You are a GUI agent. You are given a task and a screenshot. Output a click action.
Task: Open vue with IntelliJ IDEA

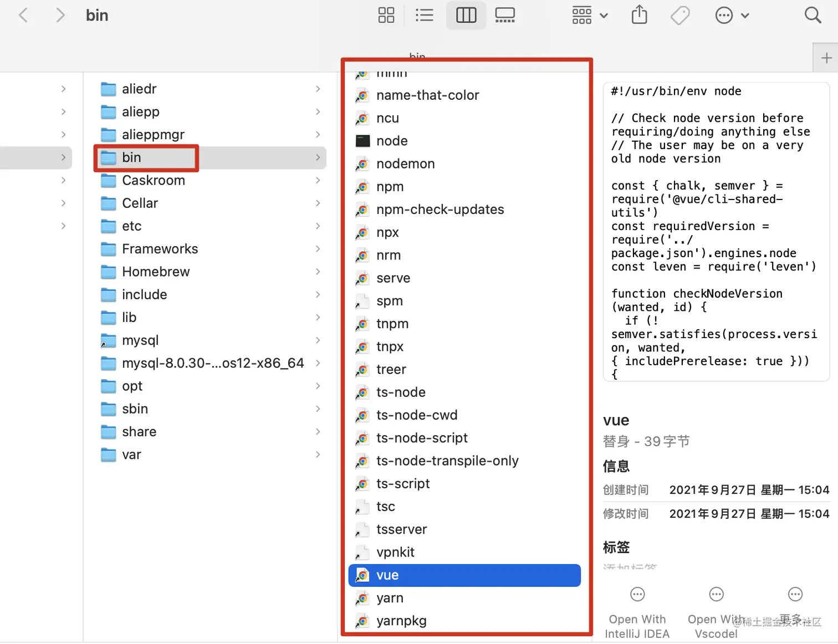637,612
